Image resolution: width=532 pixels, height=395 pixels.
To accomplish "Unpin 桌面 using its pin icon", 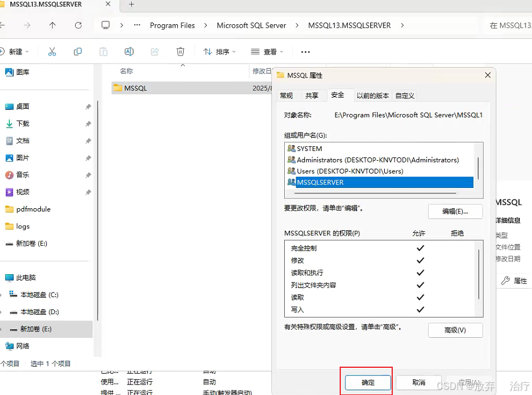I will [88, 106].
